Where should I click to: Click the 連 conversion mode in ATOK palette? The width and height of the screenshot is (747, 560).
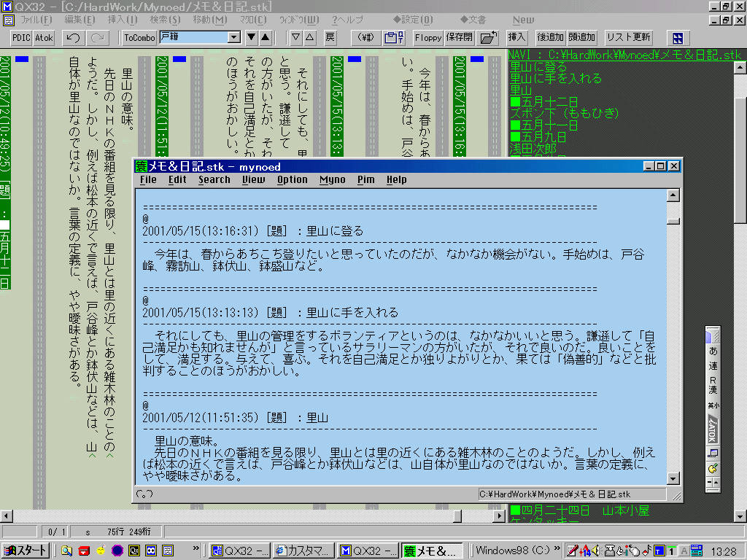(x=713, y=366)
